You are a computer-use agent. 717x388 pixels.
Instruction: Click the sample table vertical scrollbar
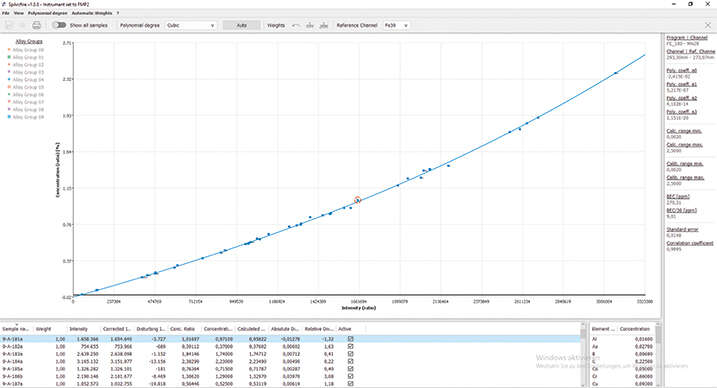tap(583, 354)
